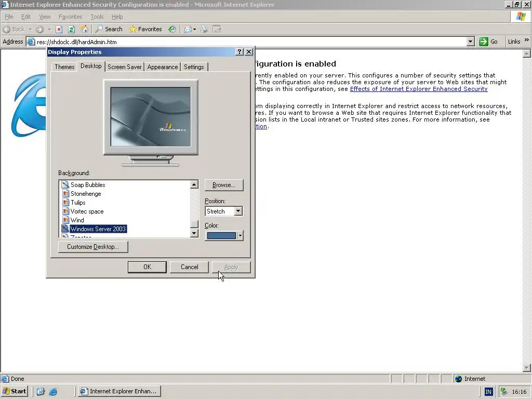Expand the Forward button history dropdown
This screenshot has height=399, width=532.
coord(50,30)
